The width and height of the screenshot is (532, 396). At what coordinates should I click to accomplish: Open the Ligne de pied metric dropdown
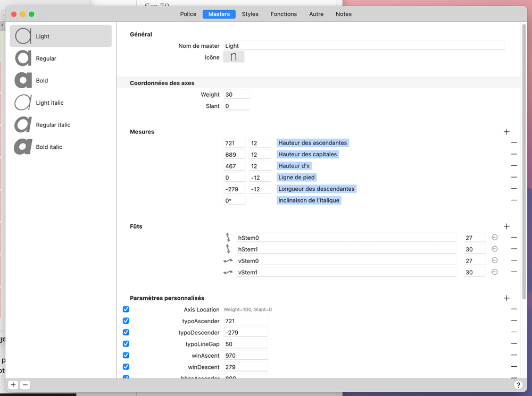[297, 178]
